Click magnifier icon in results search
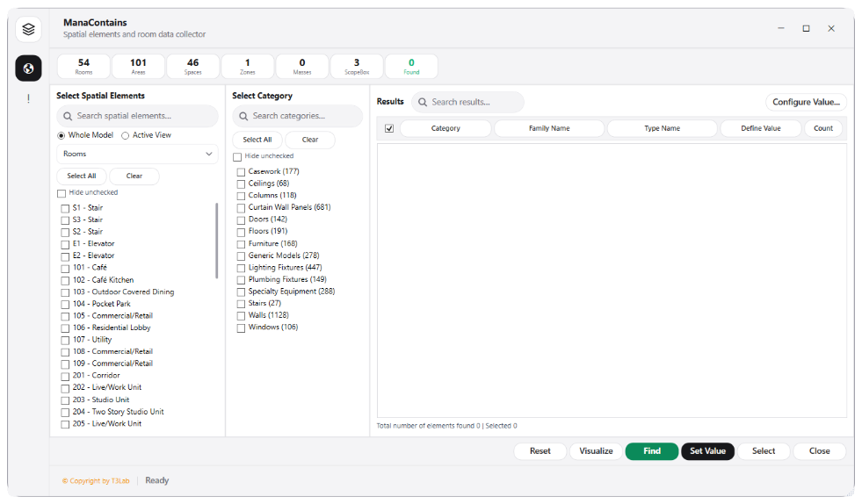The width and height of the screenshot is (862, 504). click(x=422, y=102)
